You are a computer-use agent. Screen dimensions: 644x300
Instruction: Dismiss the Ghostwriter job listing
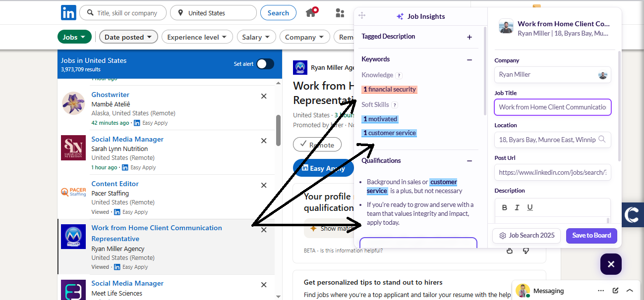(264, 96)
